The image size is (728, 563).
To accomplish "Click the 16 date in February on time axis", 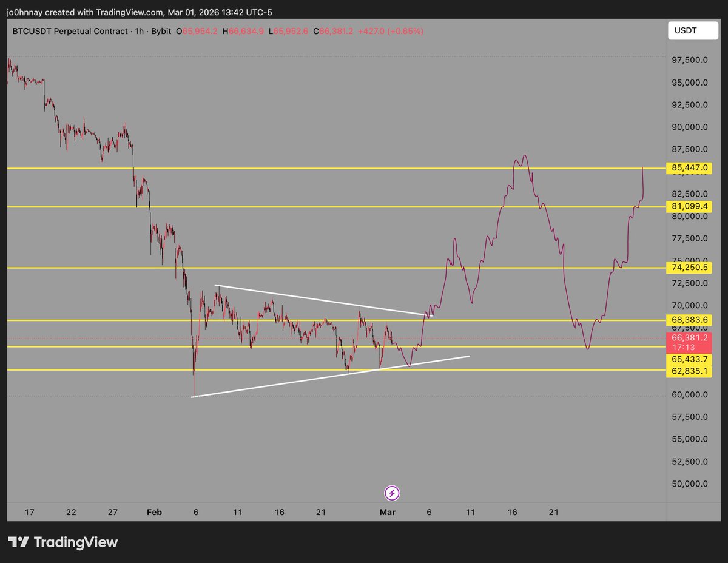I will 279,512.
